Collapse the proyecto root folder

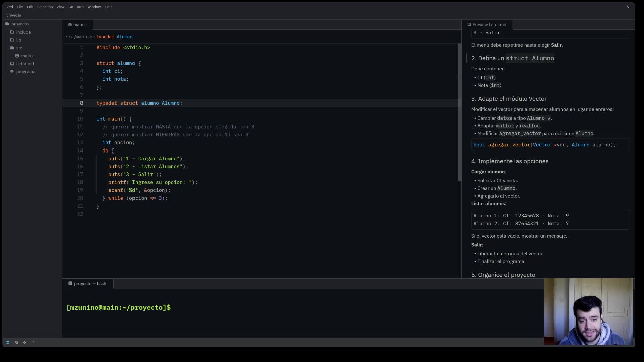click(x=20, y=24)
